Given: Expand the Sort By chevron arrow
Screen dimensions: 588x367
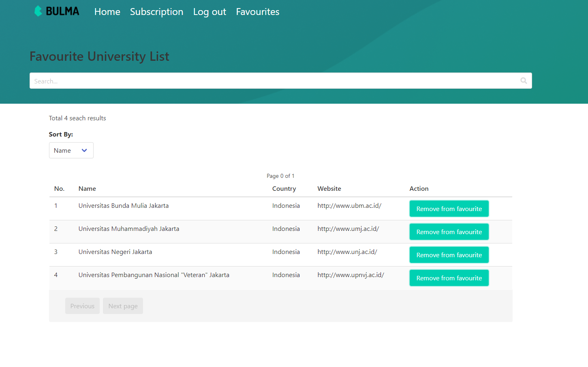Looking at the screenshot, I should pyautogui.click(x=84, y=150).
